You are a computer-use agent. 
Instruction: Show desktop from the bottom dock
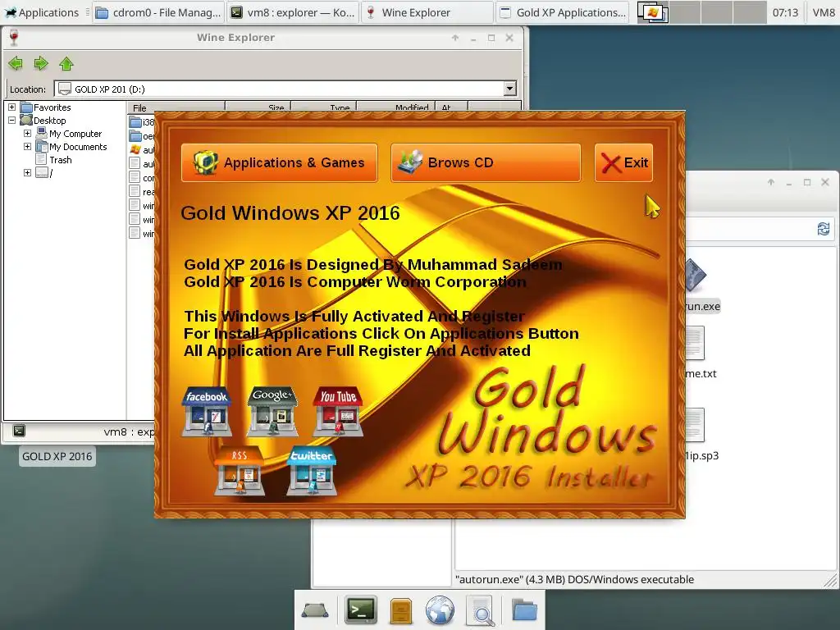pos(315,610)
